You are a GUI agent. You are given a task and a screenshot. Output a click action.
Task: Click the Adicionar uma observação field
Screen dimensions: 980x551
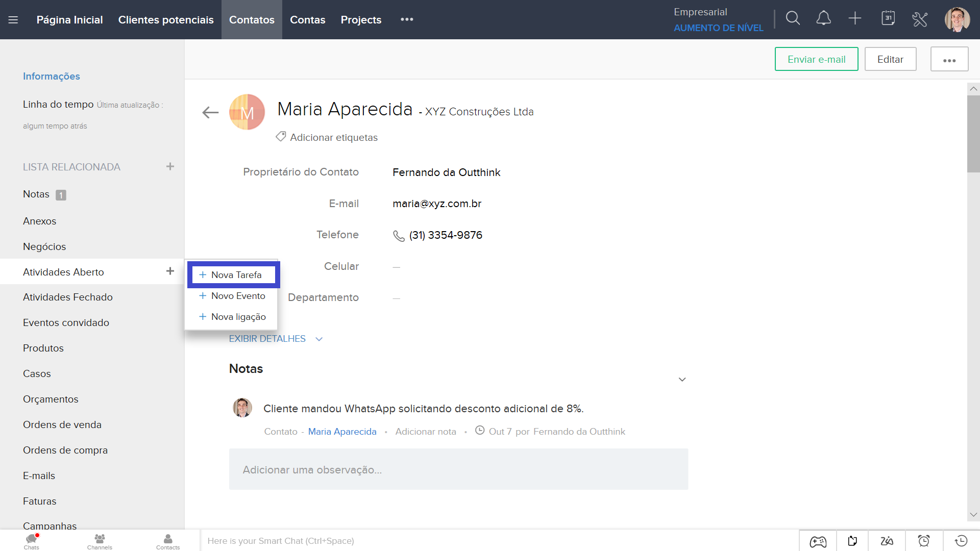pyautogui.click(x=458, y=469)
